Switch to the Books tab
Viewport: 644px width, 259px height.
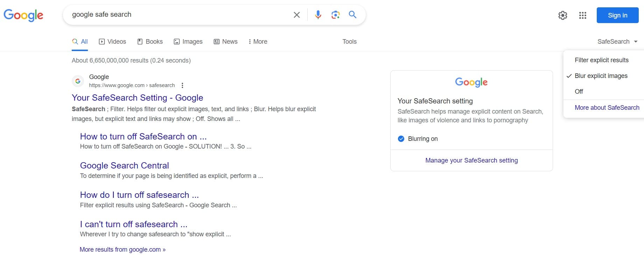point(150,42)
